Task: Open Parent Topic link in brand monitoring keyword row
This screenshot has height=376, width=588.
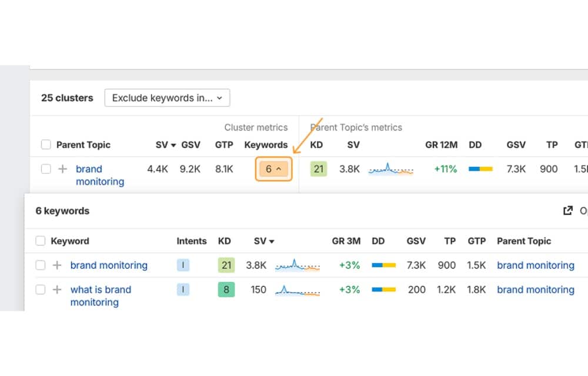Action: click(x=536, y=265)
